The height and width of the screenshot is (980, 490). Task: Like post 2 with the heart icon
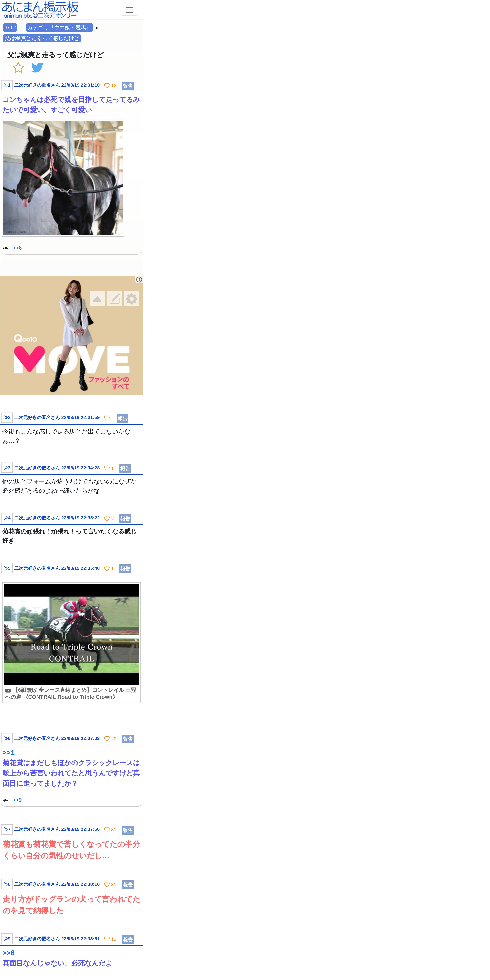[x=107, y=418]
